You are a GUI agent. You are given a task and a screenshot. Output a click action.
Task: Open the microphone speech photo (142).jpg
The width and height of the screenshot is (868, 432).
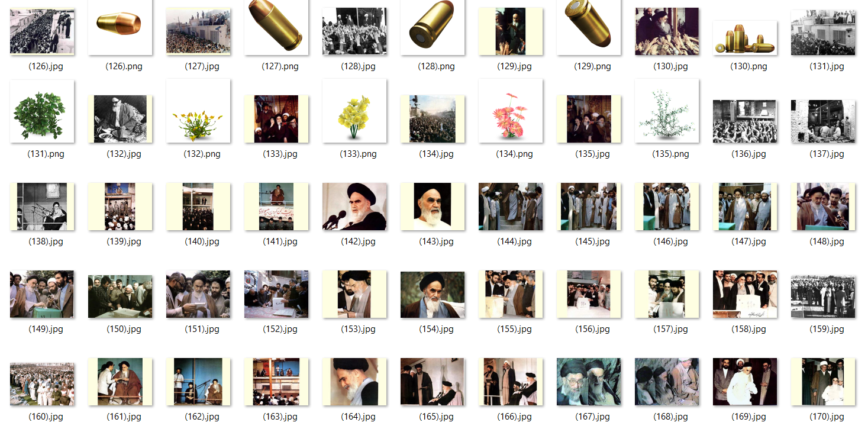[x=354, y=207]
